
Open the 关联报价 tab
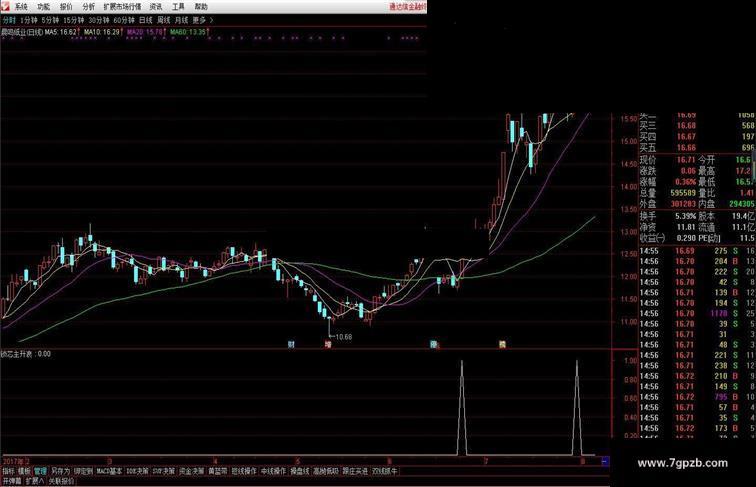(61, 481)
